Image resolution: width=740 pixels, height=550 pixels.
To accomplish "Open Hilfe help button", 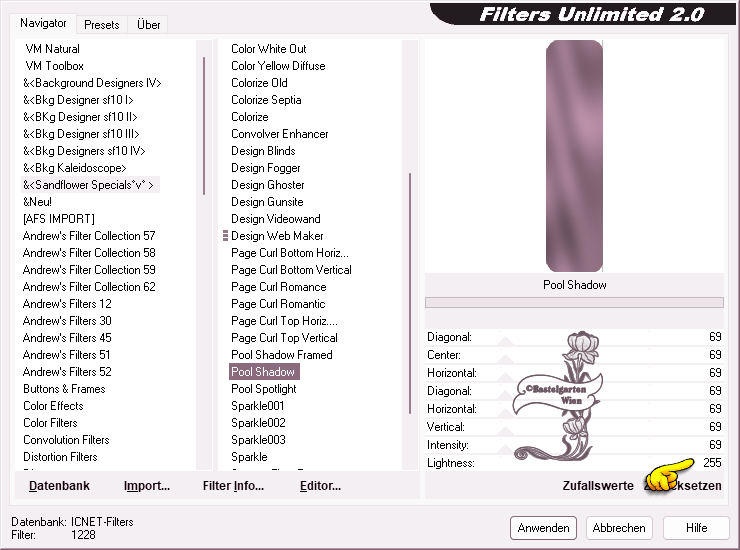I will [696, 528].
